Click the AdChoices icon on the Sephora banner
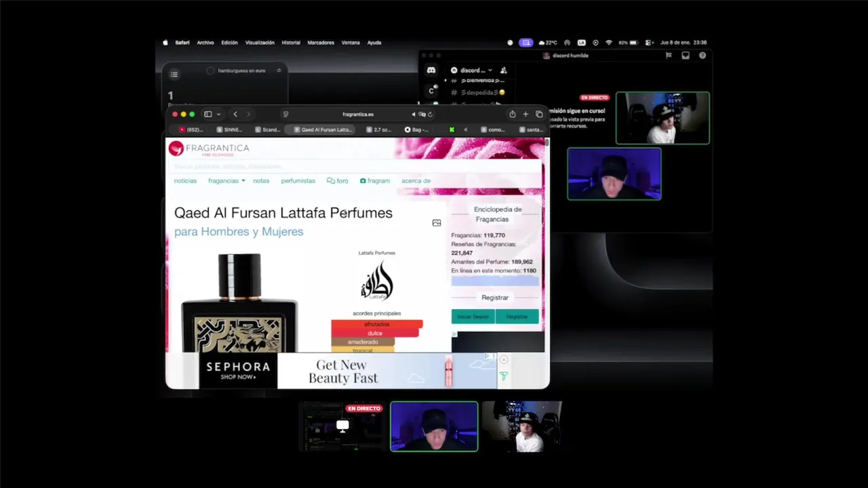Screen dimensions: 868x488 tap(487, 356)
